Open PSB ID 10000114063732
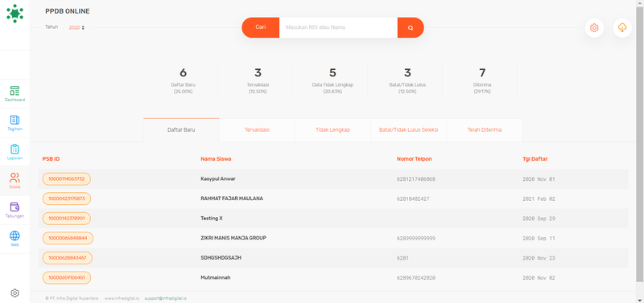644x303 pixels. tap(67, 178)
